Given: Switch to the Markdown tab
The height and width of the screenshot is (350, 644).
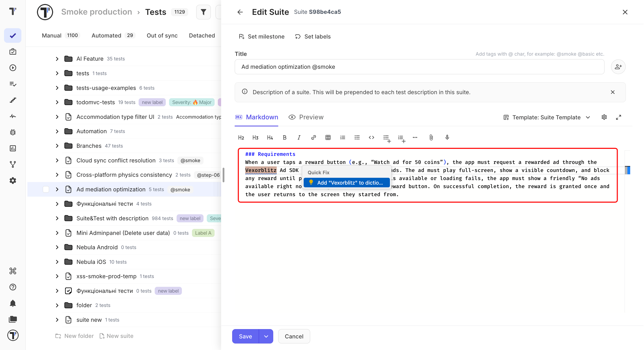Looking at the screenshot, I should click(x=257, y=117).
